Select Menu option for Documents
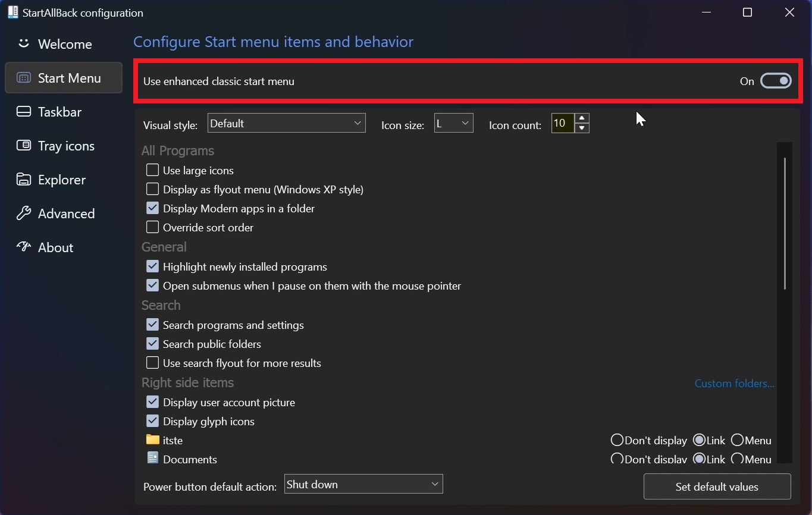The width and height of the screenshot is (812, 515). [x=738, y=459]
